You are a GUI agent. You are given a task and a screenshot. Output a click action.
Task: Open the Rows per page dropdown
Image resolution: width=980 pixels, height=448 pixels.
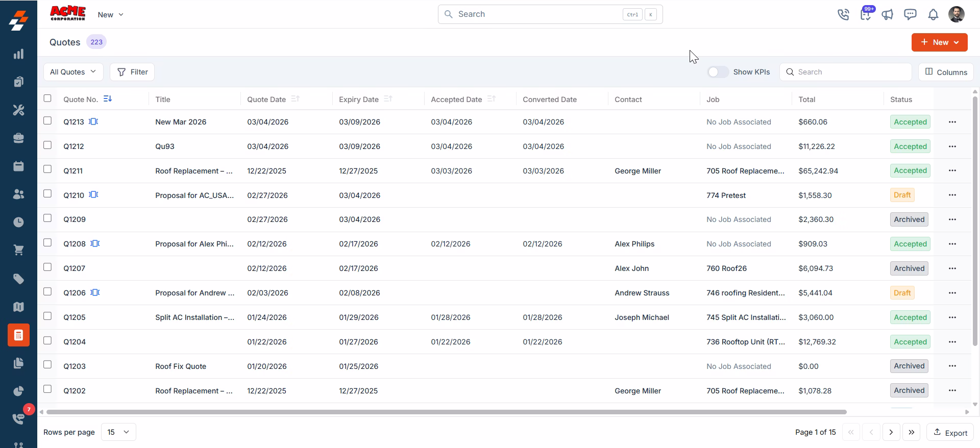click(118, 432)
